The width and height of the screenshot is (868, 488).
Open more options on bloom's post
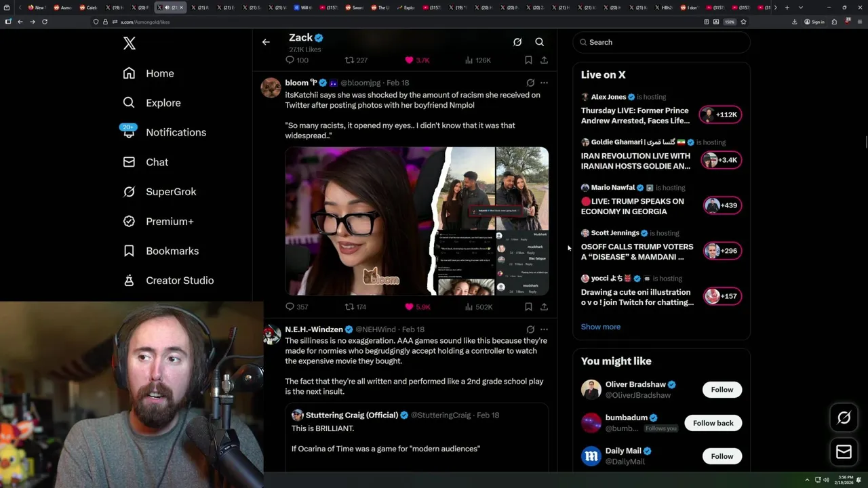pos(544,83)
